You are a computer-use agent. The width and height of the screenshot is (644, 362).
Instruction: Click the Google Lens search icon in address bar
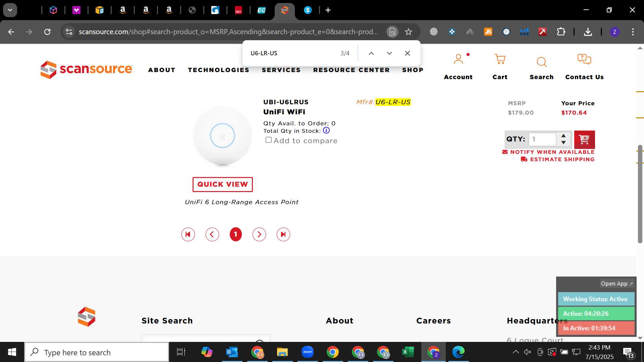pyautogui.click(x=392, y=32)
